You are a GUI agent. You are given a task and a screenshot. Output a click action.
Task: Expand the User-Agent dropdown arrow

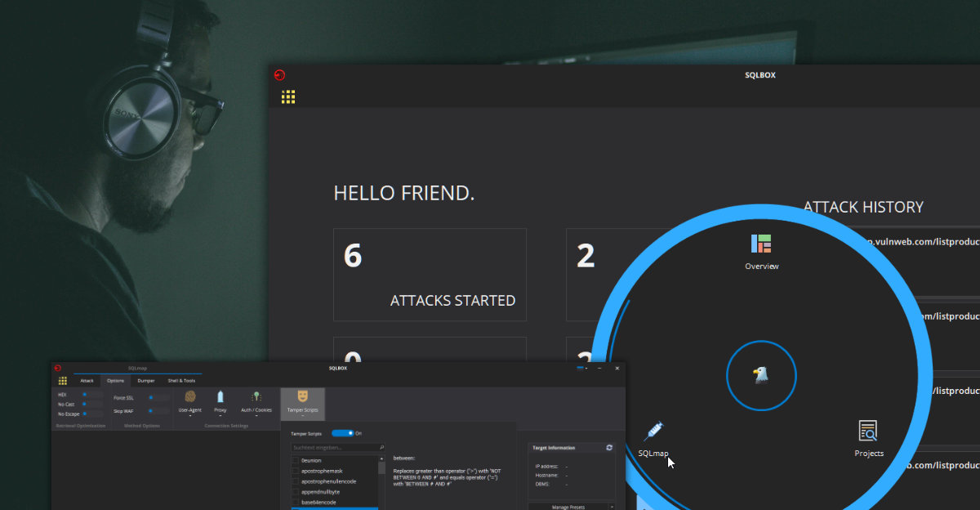190,416
